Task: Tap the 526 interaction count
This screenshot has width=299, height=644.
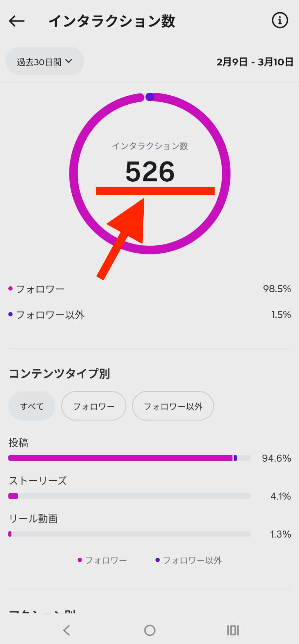Action: click(150, 172)
